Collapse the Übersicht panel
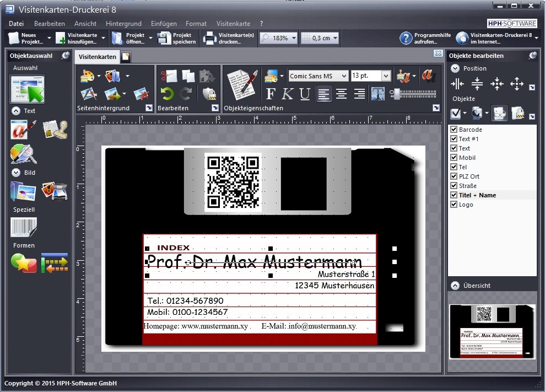Screen dimensions: 545x392 pyautogui.click(x=455, y=286)
